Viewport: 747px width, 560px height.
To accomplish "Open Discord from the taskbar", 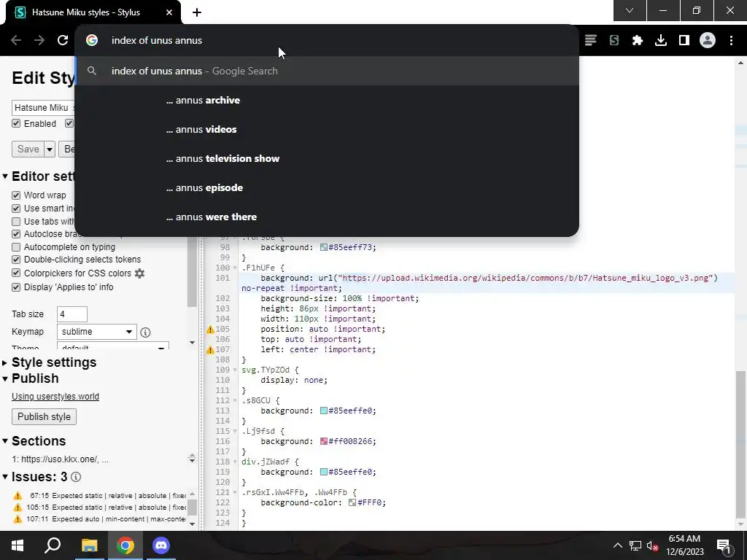I will [x=161, y=545].
